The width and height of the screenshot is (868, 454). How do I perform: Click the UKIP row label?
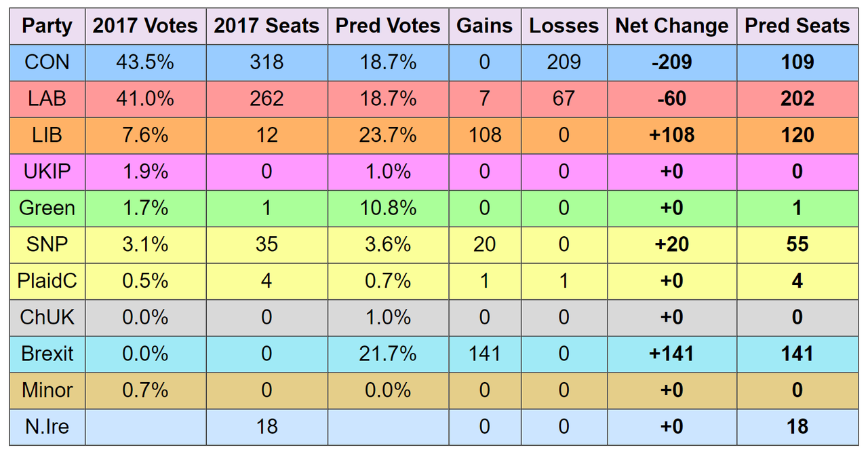tap(47, 172)
